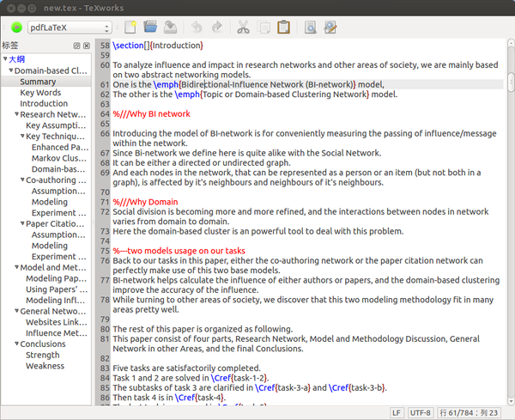515x420 pixels.
Task: Jump to Introduction in the outline
Action: click(44, 104)
